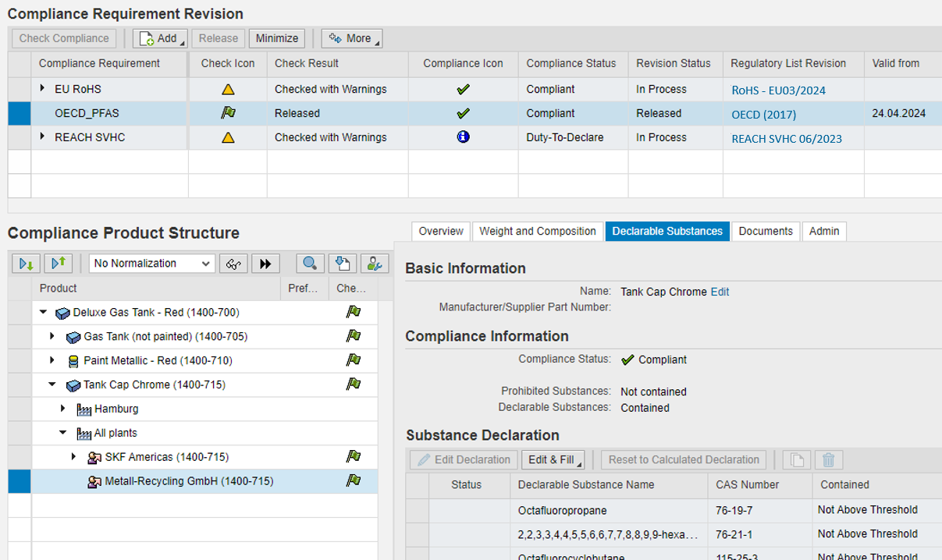Click the Check Compliance button
This screenshot has height=560, width=942.
pyautogui.click(x=64, y=38)
